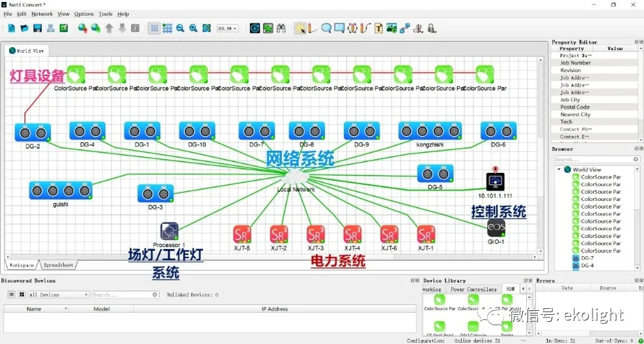
Task: Click the XJT-5 SR3 power rack icon
Action: tap(242, 233)
